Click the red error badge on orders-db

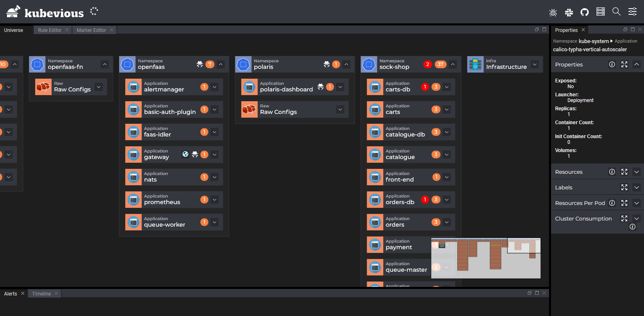click(x=425, y=200)
